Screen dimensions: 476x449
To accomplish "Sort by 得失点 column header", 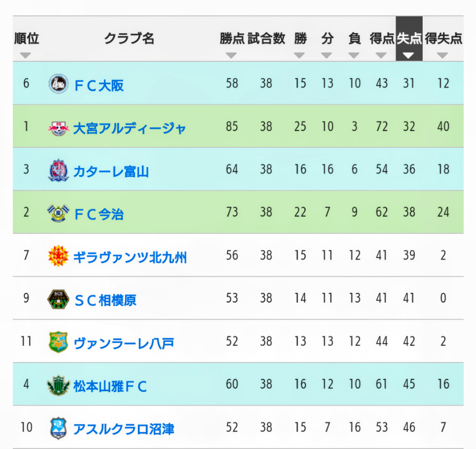I will (x=443, y=38).
